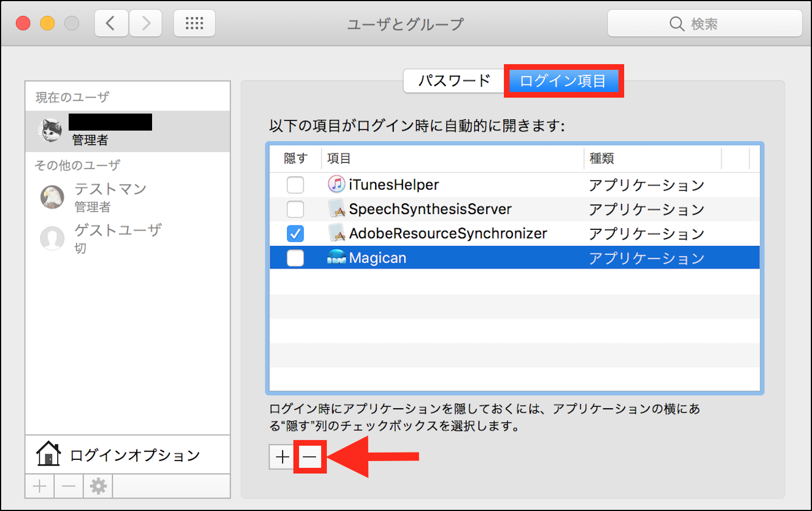Toggle hide checkbox for Magican
The width and height of the screenshot is (812, 511).
point(295,258)
